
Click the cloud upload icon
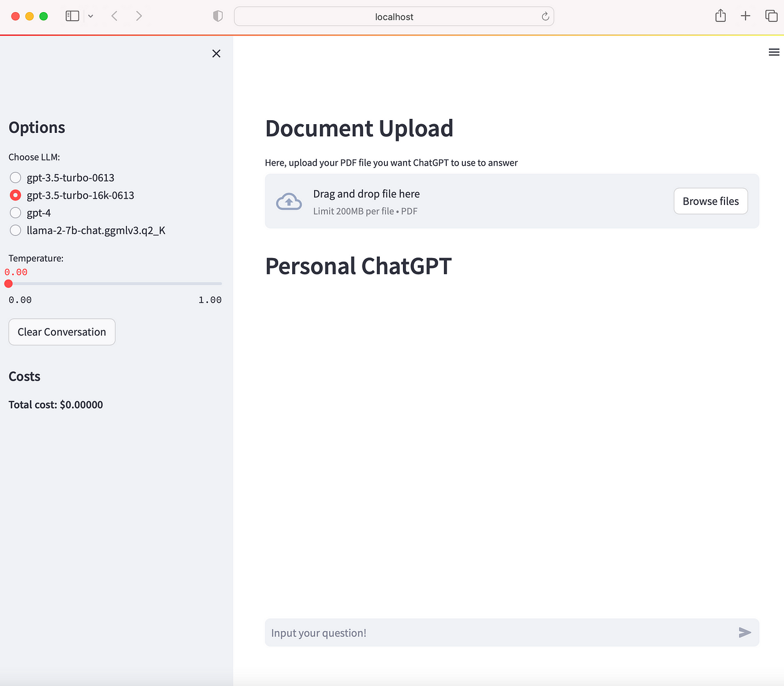pos(289,201)
